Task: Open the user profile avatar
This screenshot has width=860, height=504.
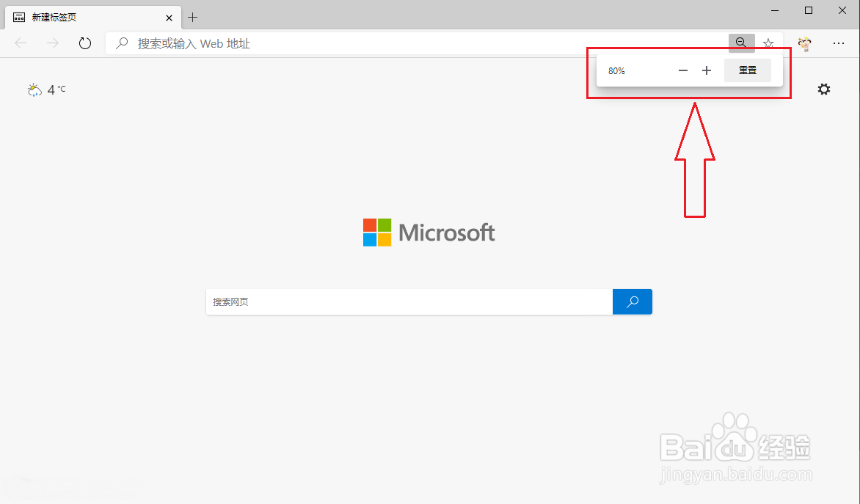Action: [x=805, y=44]
